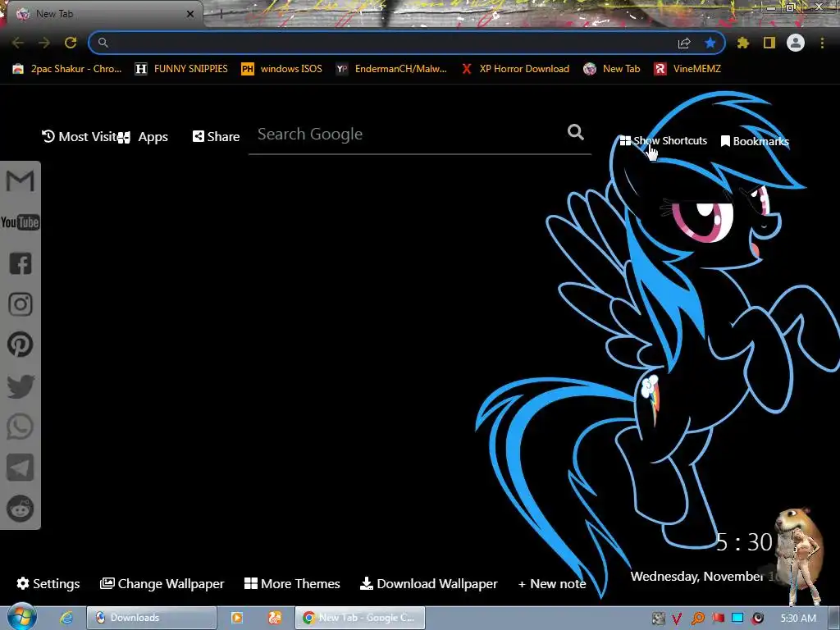Open the Twitter sidebar shortcut
840x630 pixels.
pyautogui.click(x=21, y=386)
